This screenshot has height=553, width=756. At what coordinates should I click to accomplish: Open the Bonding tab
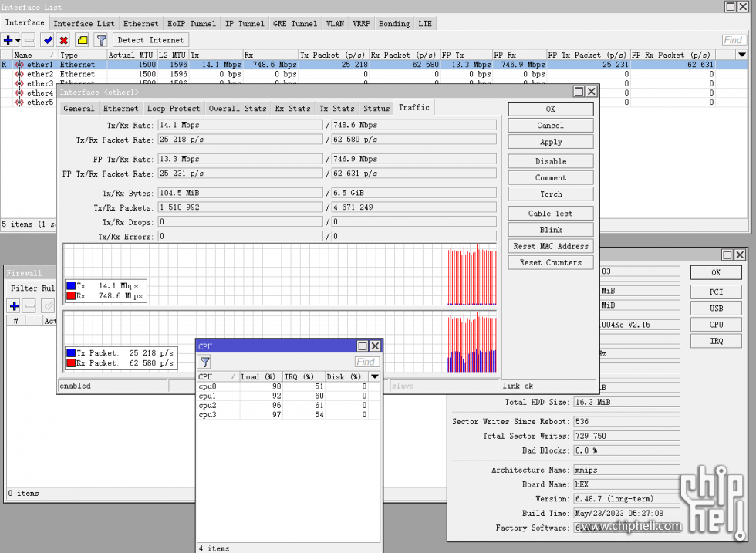[394, 24]
